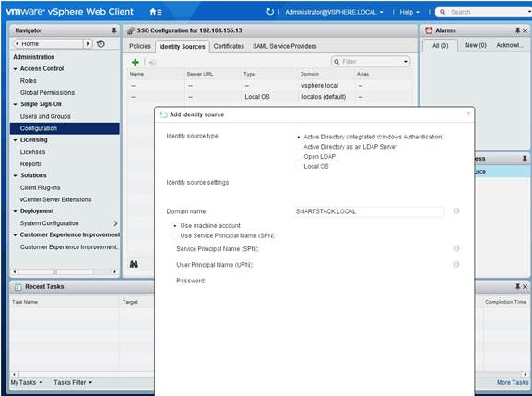Open the home menu icon in header
The height and width of the screenshot is (396, 532).
156,12
